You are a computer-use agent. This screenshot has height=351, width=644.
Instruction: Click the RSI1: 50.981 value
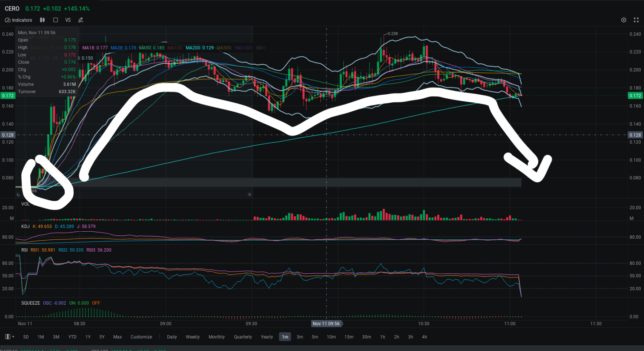43,250
